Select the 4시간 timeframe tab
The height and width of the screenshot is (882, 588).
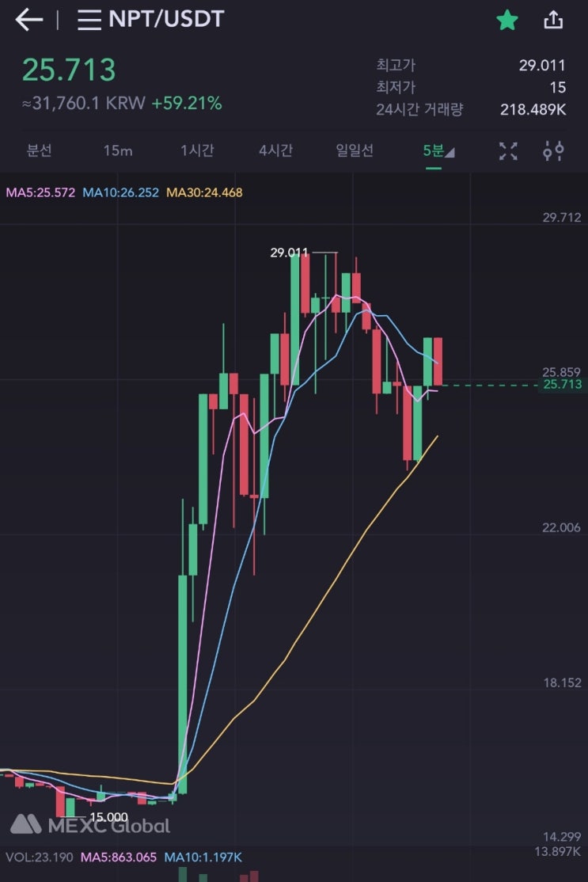tap(275, 150)
